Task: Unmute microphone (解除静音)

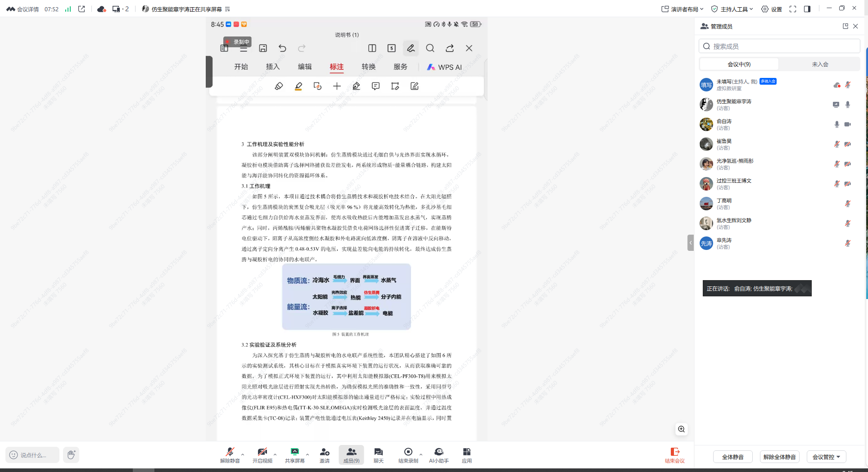Action: click(x=230, y=455)
